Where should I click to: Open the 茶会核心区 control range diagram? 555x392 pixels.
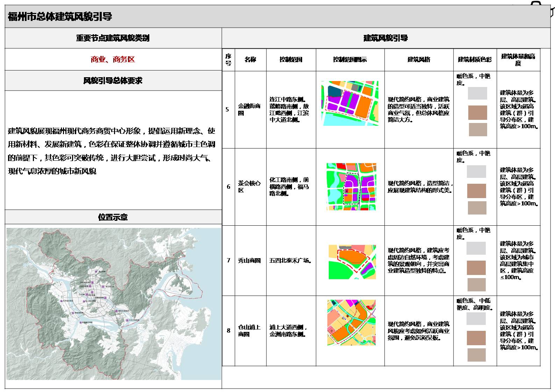tap(351, 187)
